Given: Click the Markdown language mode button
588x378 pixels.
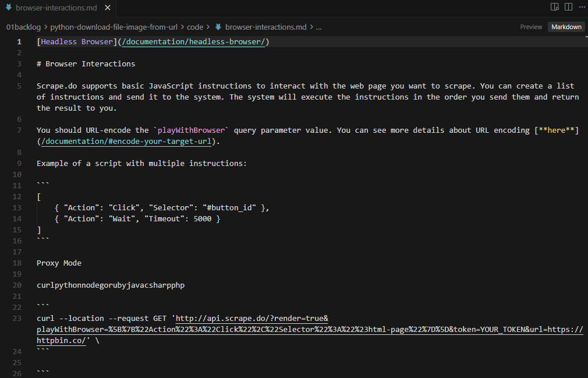Looking at the screenshot, I should click(x=566, y=26).
